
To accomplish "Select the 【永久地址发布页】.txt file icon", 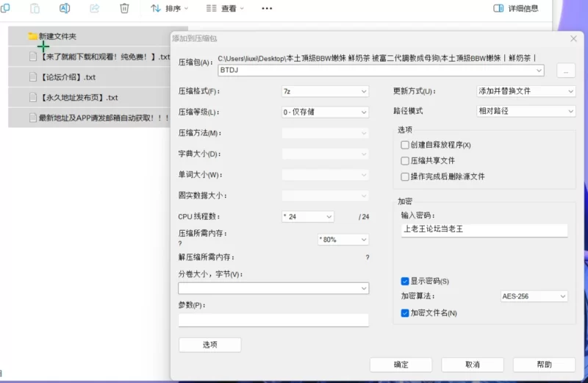I will tap(32, 97).
